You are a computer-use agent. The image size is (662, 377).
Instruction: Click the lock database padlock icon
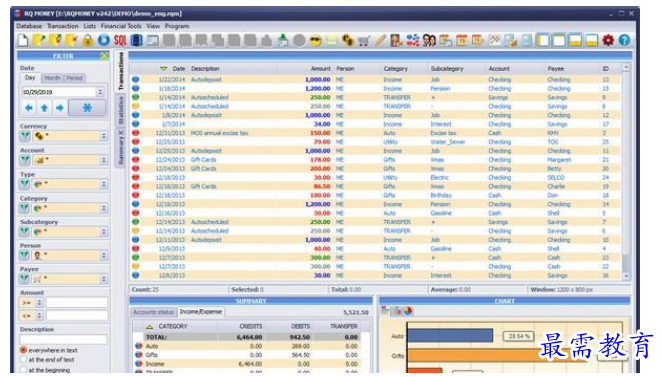click(x=88, y=41)
